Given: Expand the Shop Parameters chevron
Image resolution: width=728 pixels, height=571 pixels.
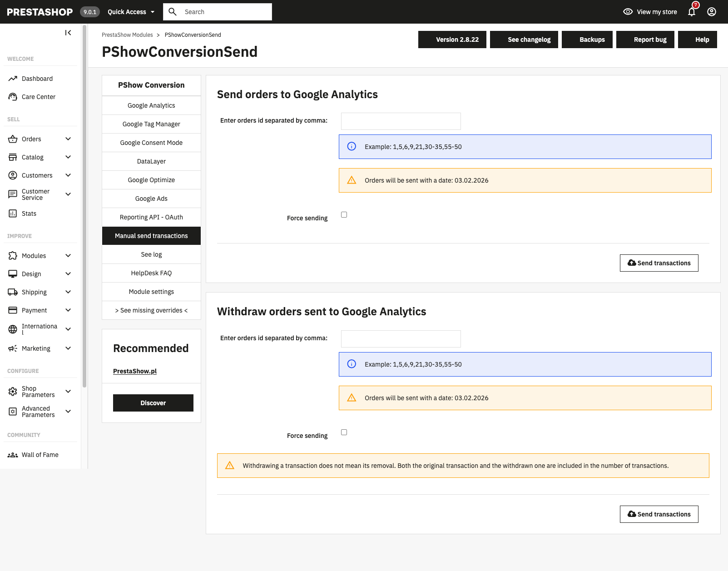Looking at the screenshot, I should point(68,392).
